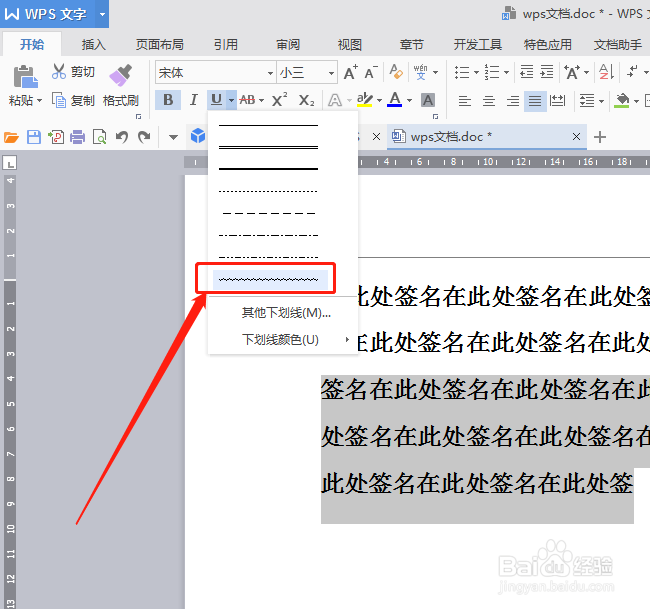Center align text
This screenshot has width=650, height=609.
click(x=489, y=100)
